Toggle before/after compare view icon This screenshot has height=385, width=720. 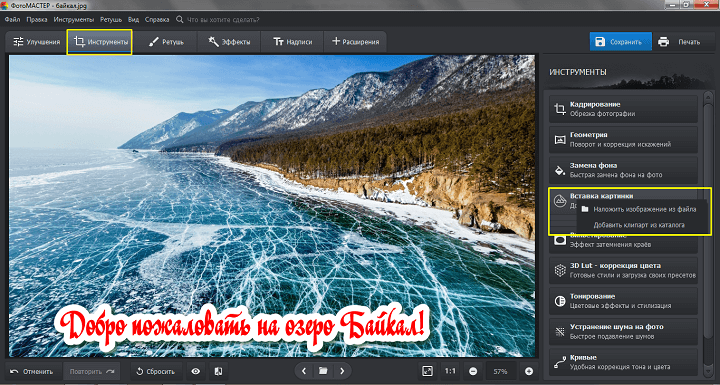219,371
